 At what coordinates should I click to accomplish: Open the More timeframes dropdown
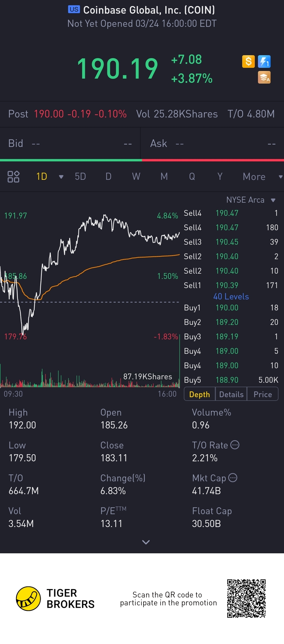coord(262,177)
